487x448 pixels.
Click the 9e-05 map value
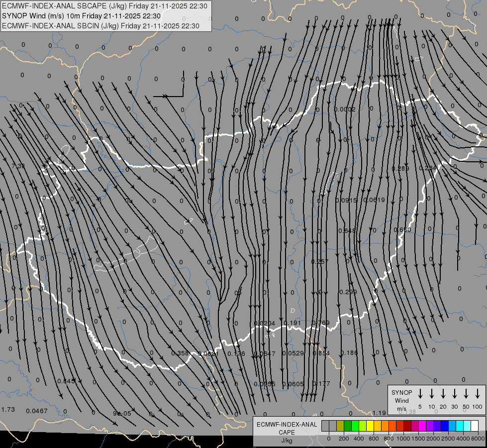(122, 414)
